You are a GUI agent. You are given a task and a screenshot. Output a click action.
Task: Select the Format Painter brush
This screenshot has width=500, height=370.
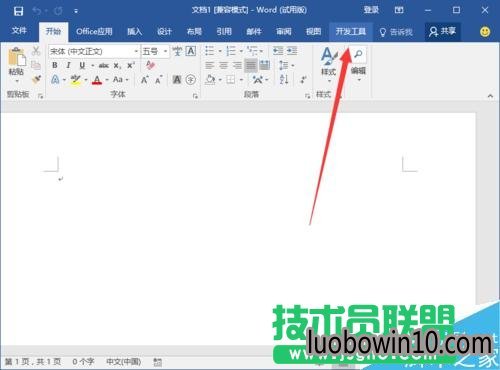click(x=36, y=79)
